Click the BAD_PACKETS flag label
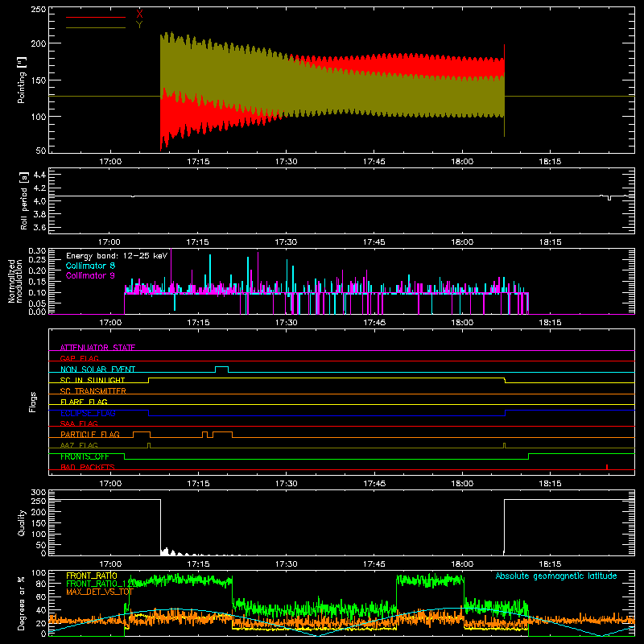This screenshot has width=644, height=644. (x=88, y=467)
